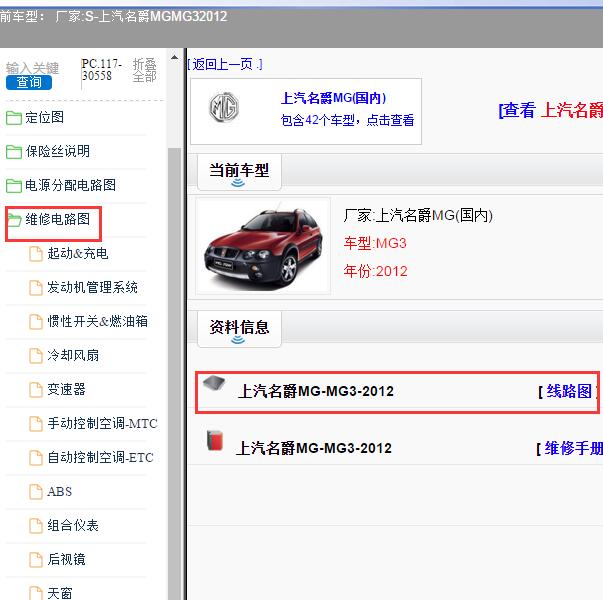Click the PC.117-30558 text
The width and height of the screenshot is (603, 600).
(102, 70)
